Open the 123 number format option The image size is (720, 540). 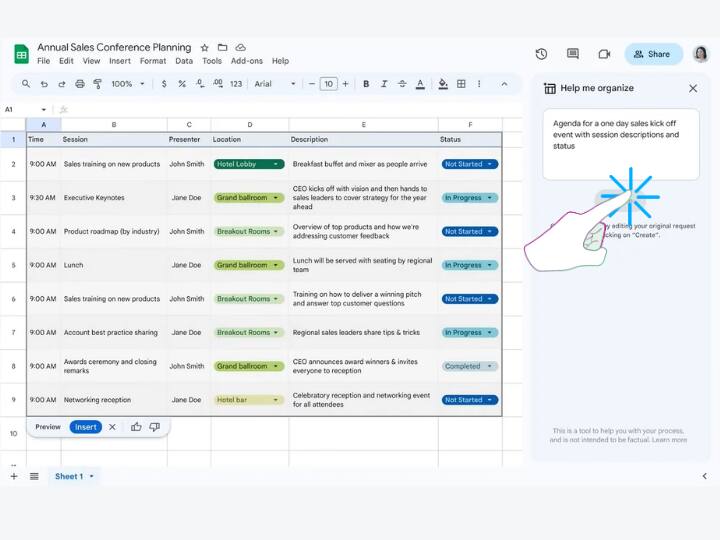click(236, 84)
